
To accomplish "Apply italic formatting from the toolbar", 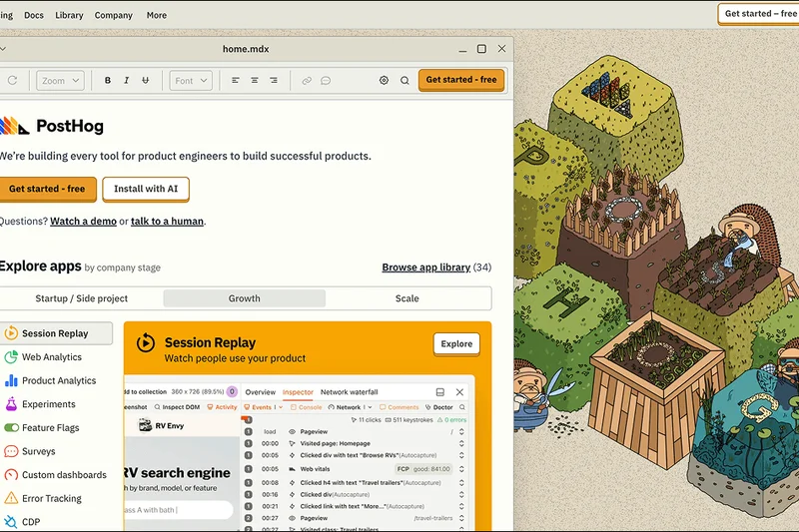I will point(127,81).
